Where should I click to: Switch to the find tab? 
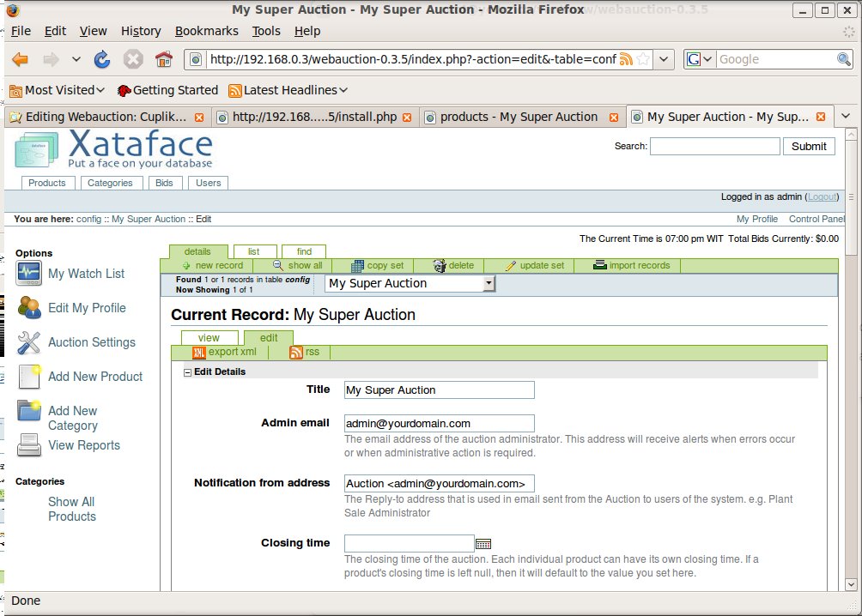[x=304, y=251]
